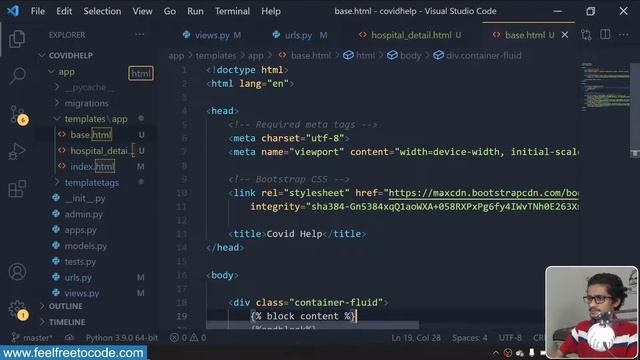Open the Edit menu
640x360 pixels.
[64, 11]
